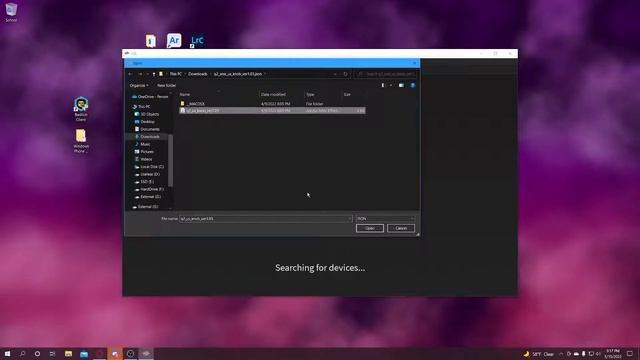This screenshot has width=640, height=360.
Task: Open Task View on the taskbar
Action: click(52, 353)
